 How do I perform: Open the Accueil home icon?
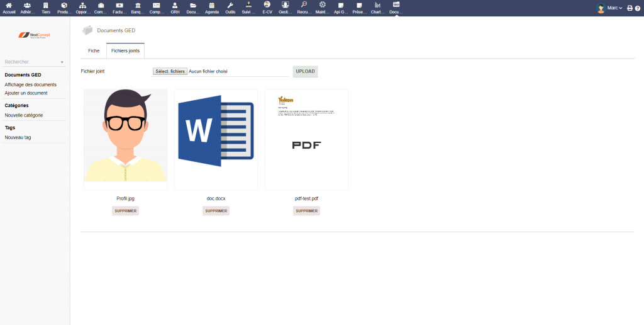point(9,5)
